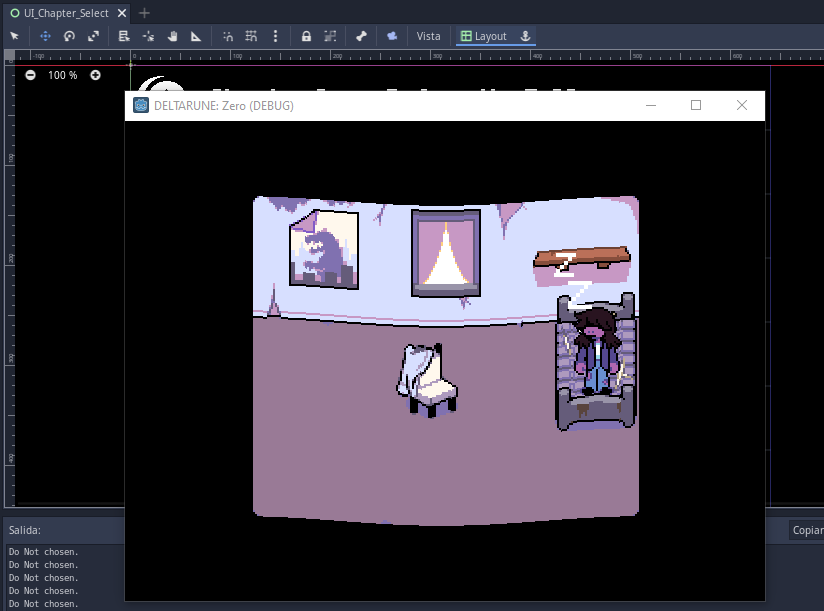This screenshot has width=824, height=611.
Task: Click the project camera override icon
Action: click(x=392, y=36)
